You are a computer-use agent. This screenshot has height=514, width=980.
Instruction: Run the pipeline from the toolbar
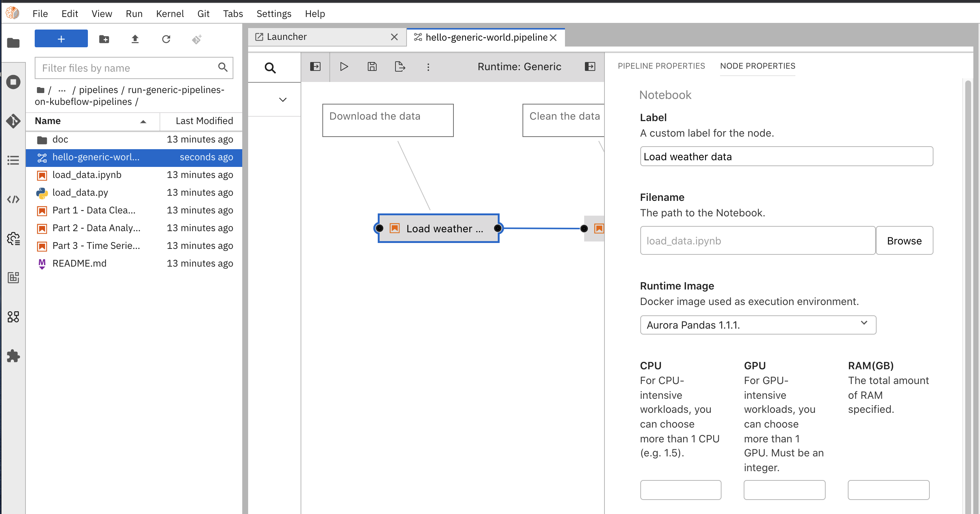pyautogui.click(x=344, y=66)
